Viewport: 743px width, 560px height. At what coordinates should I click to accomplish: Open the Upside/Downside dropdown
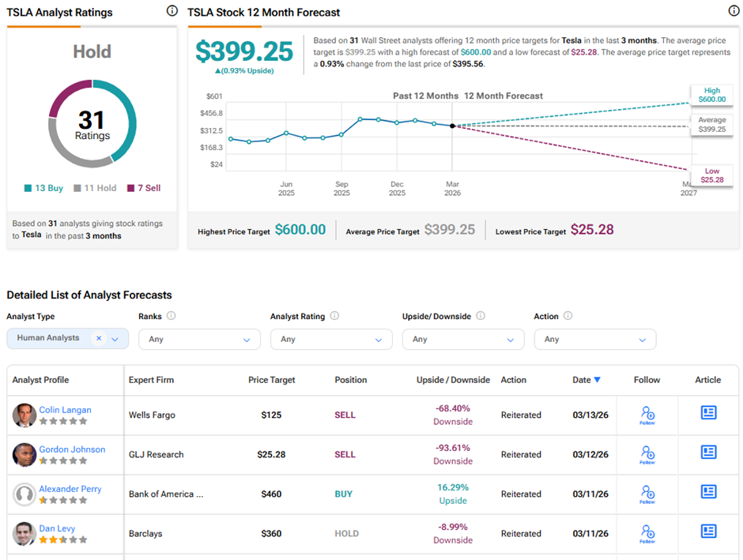462,339
